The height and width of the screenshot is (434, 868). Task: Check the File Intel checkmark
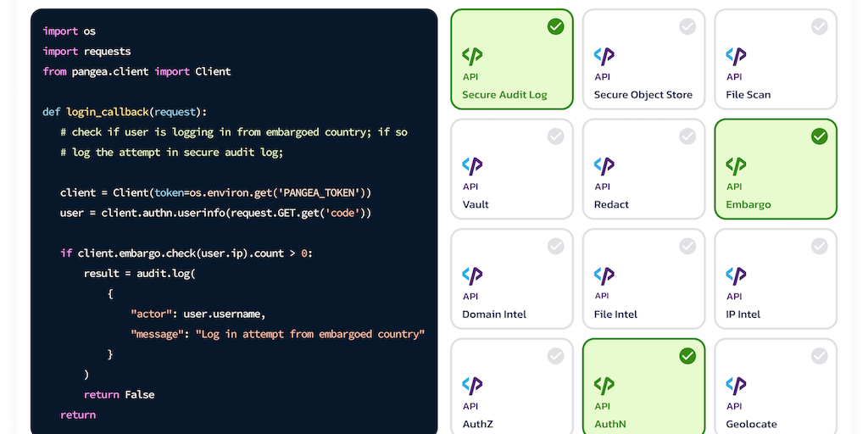[687, 247]
